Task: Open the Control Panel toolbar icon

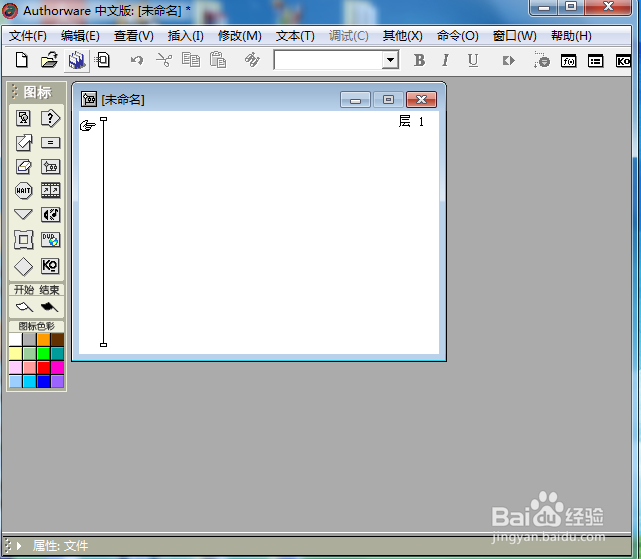Action: pyautogui.click(x=542, y=61)
